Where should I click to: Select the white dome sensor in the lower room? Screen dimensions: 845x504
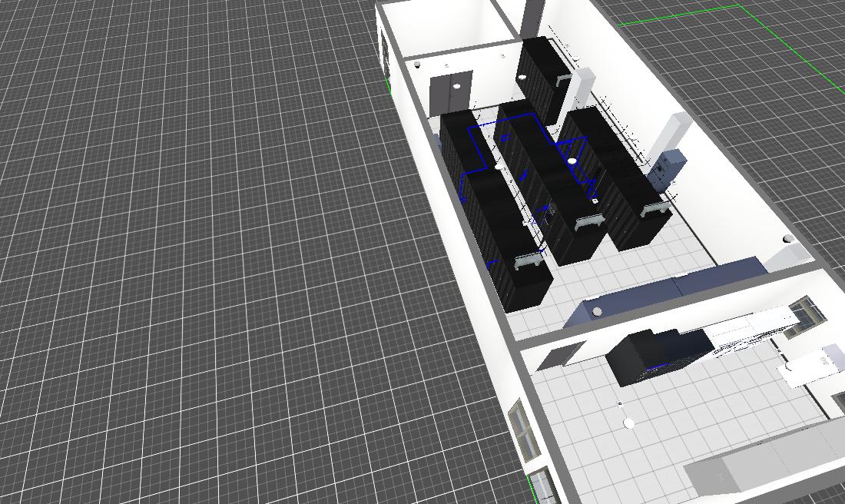pyautogui.click(x=629, y=423)
